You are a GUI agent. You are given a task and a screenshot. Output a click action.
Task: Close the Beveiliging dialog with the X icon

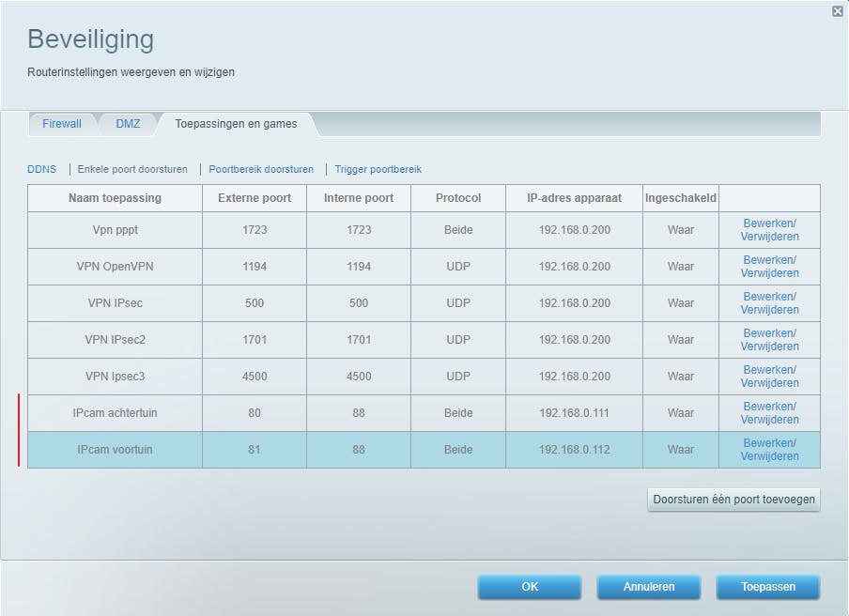pos(837,11)
